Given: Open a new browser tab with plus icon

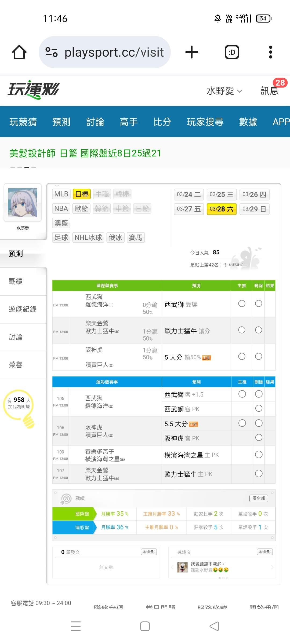Looking at the screenshot, I should pos(192,52).
